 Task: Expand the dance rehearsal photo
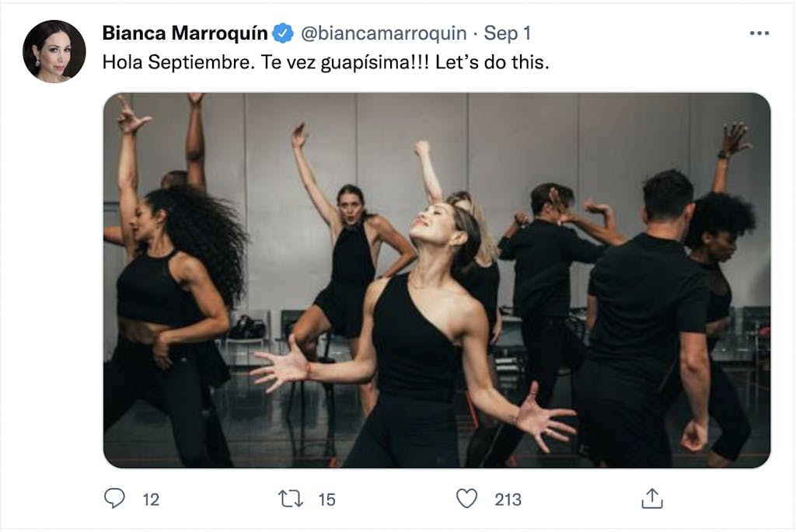(436, 280)
